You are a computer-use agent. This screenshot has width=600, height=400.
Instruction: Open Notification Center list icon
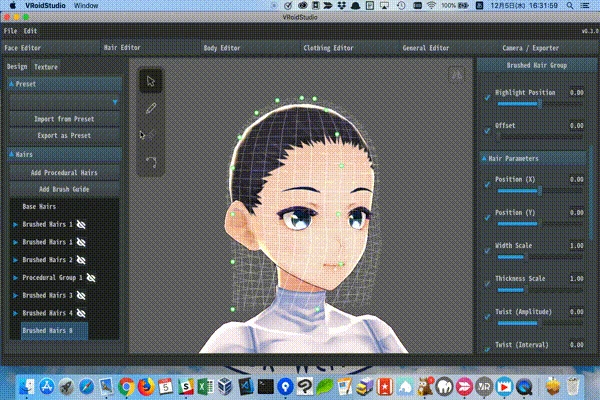click(585, 5)
